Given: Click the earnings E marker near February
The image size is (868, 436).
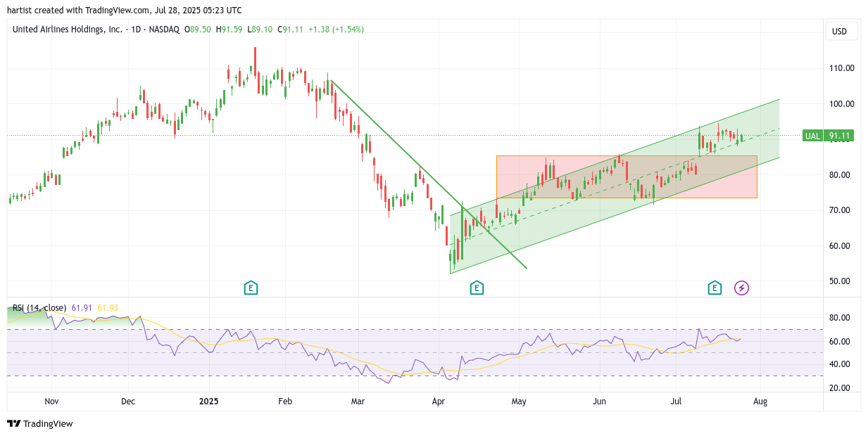Looking at the screenshot, I should [x=251, y=288].
